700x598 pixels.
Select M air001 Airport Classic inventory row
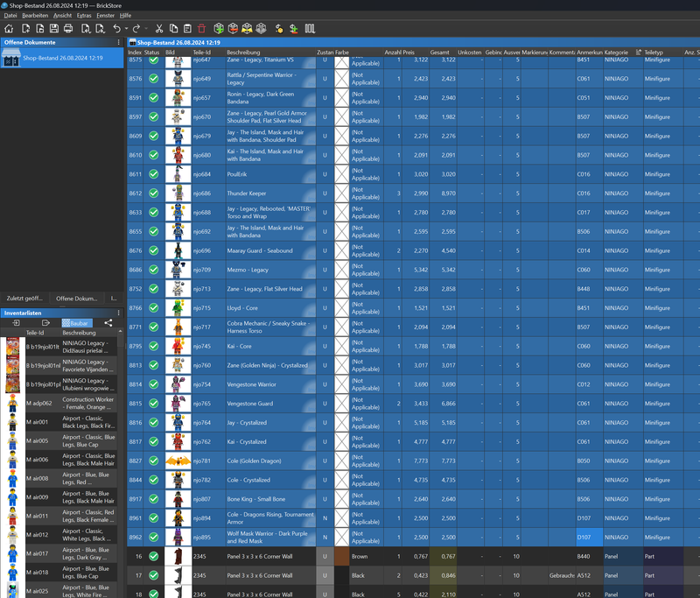59,422
